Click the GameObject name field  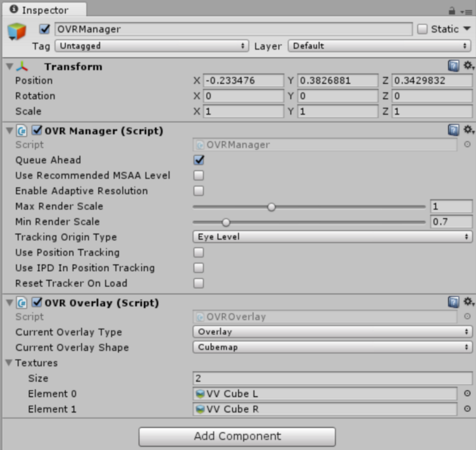pyautogui.click(x=234, y=29)
